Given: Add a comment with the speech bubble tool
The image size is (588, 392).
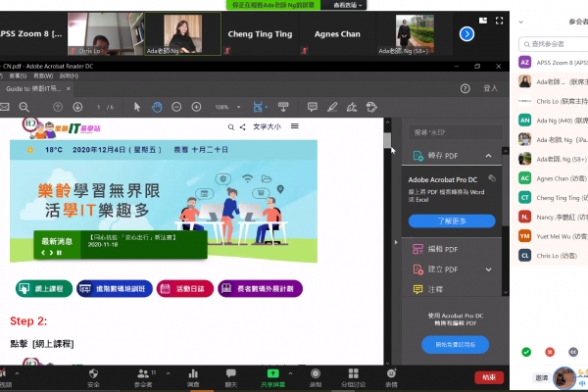Looking at the screenshot, I should click(313, 107).
